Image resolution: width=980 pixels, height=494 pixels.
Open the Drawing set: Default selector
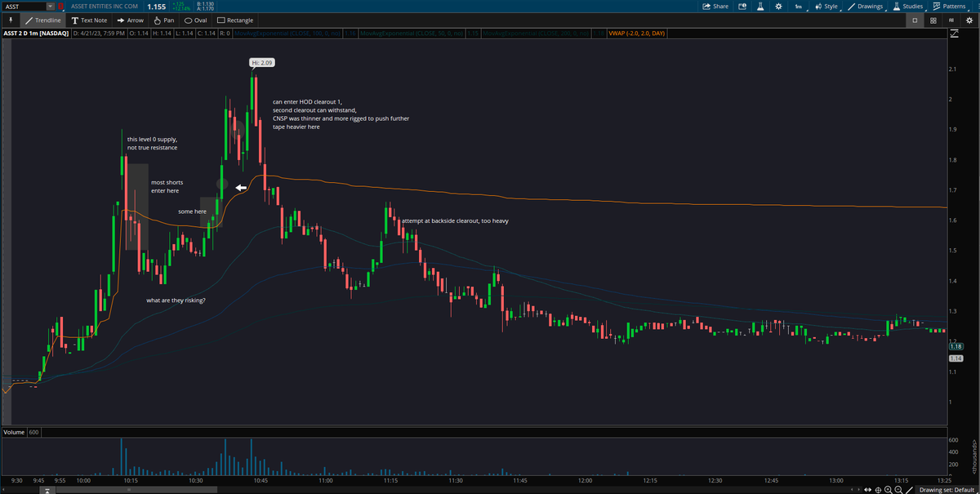(x=945, y=490)
